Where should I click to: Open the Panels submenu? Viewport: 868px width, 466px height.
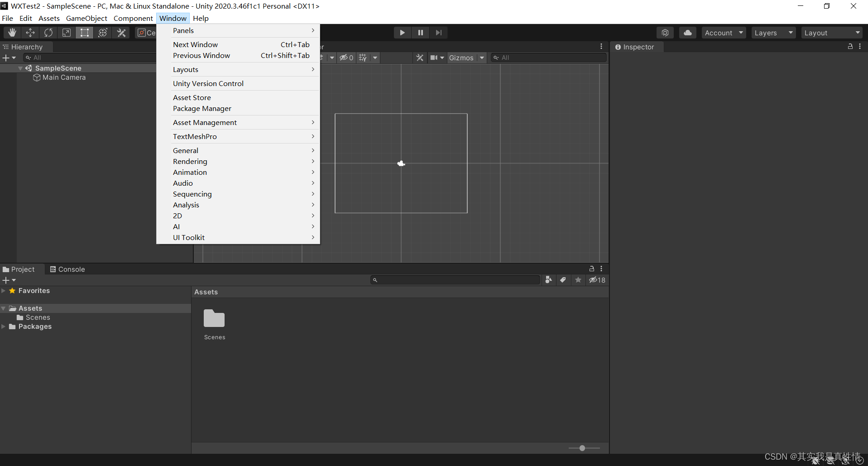click(x=238, y=31)
